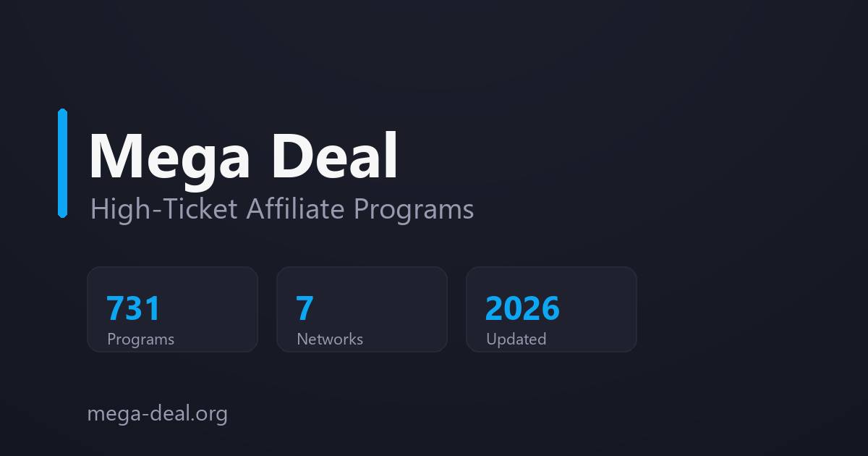
Task: Visit the mega-deal.org link
Action: (157, 414)
